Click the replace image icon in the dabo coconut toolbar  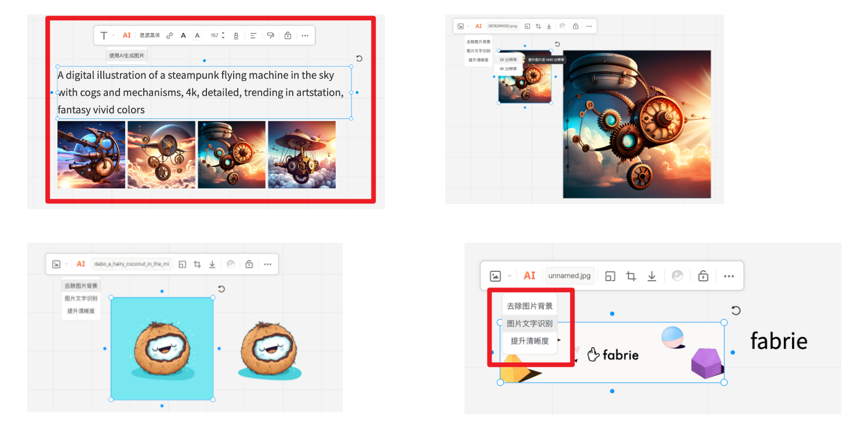click(182, 264)
